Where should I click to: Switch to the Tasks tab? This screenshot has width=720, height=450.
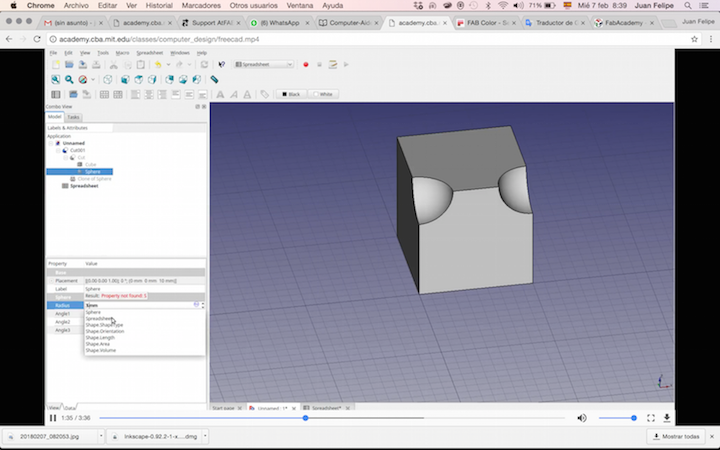coord(74,117)
